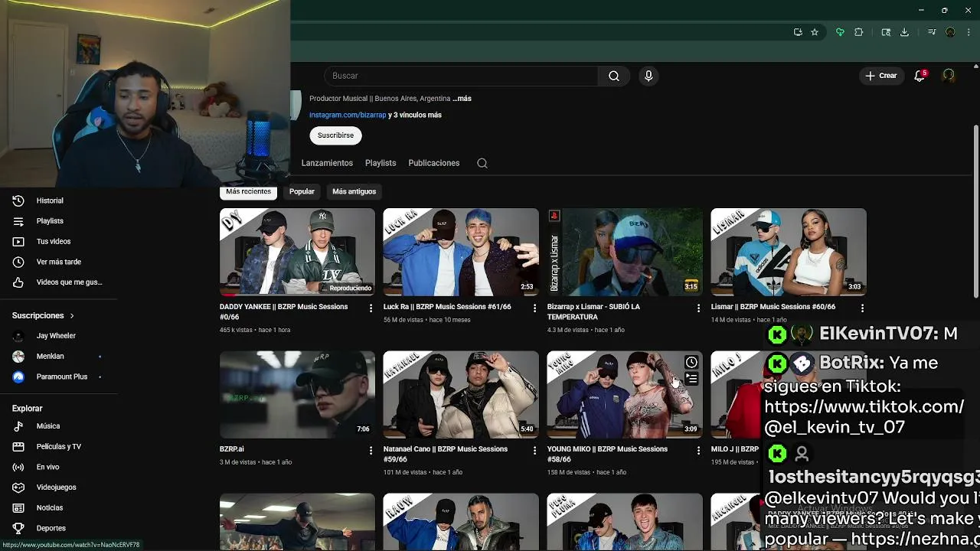This screenshot has width=980, height=551.
Task: Click the search magnifier button
Action: (x=614, y=76)
